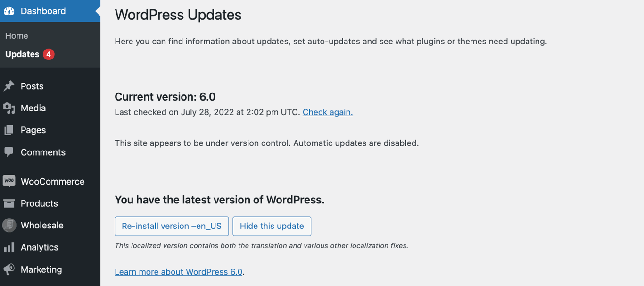Navigate to the Comments section
The image size is (644, 286).
pyautogui.click(x=43, y=152)
